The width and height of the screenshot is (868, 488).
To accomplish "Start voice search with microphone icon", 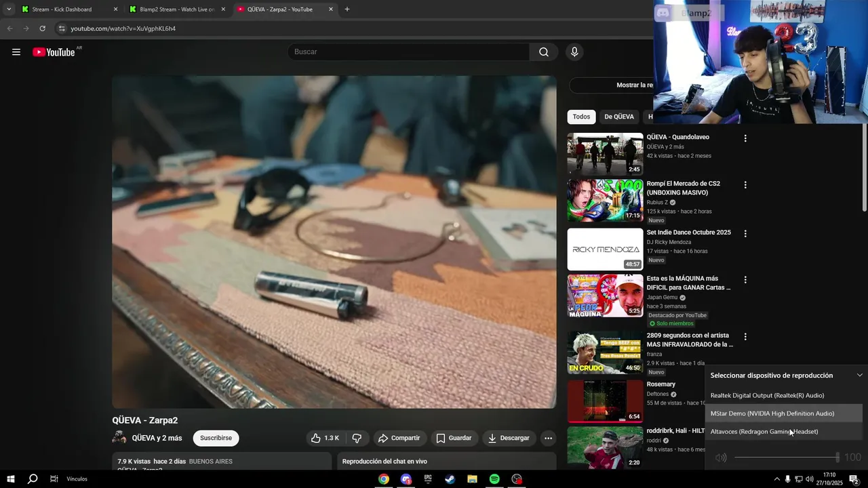I will point(574,52).
